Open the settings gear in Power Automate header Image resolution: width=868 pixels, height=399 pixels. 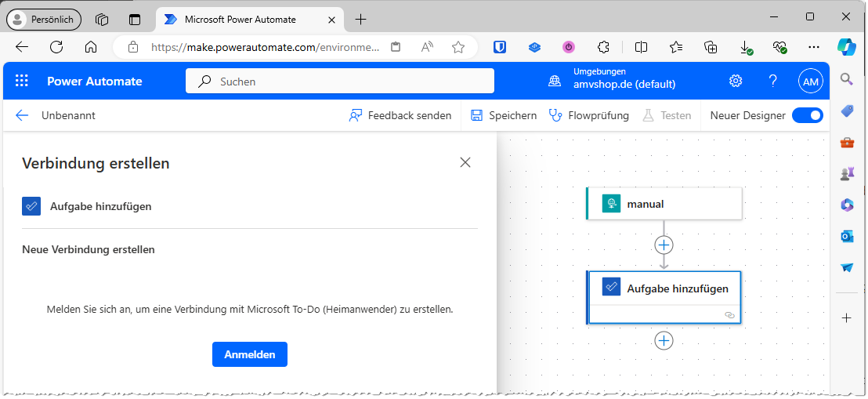735,82
